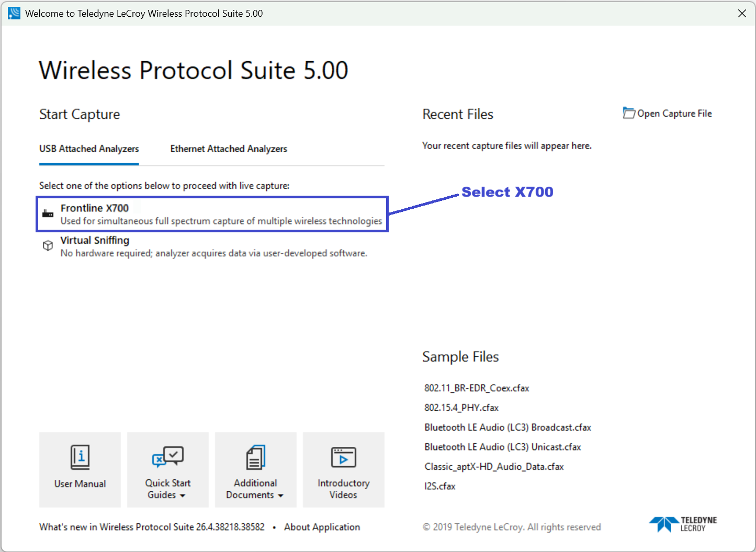
Task: Open the Introductory Videos label
Action: pos(344,489)
